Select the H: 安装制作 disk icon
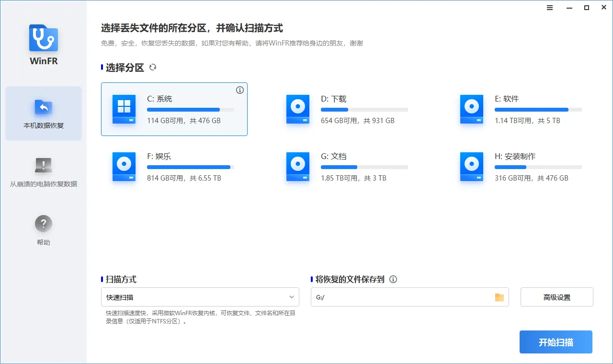Viewport: 613px width, 364px height. [x=472, y=167]
